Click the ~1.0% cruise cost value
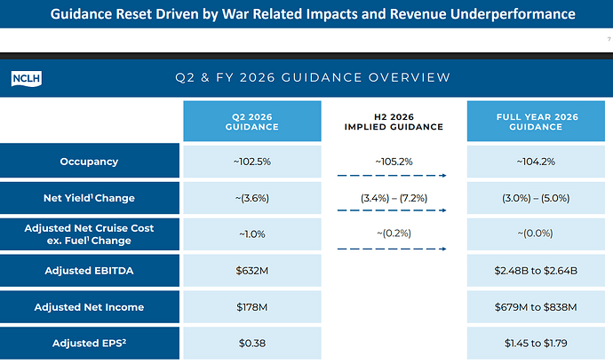The image size is (613, 364). (252, 234)
